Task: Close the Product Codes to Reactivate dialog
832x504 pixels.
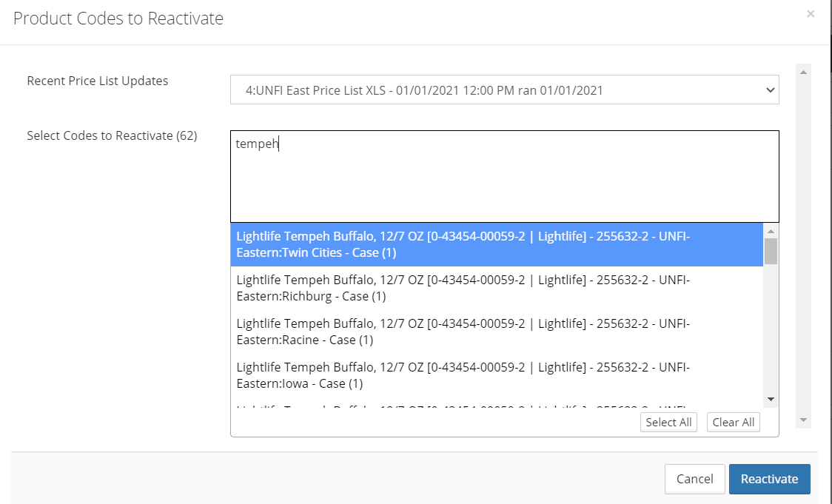Action: click(811, 14)
